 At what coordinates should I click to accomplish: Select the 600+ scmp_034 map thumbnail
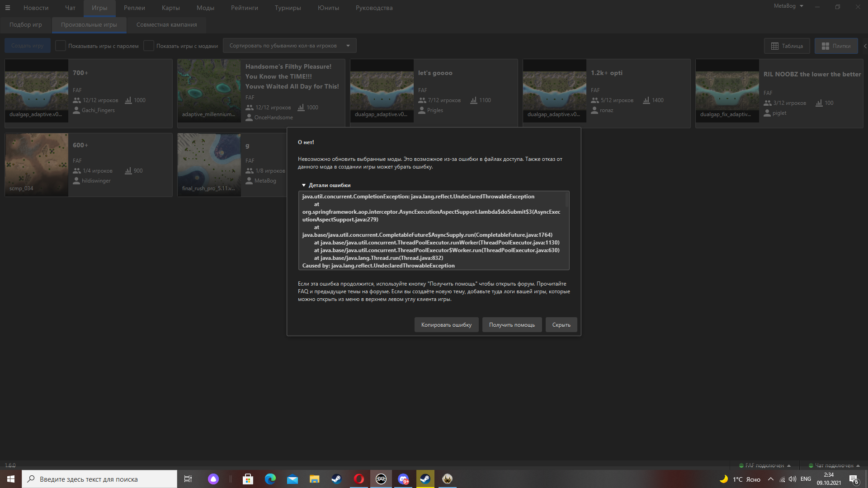click(37, 165)
